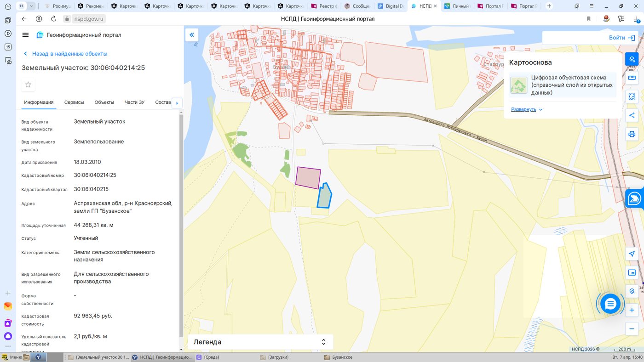Open the hamburger menu beside Геоинформационный портал

point(25,35)
